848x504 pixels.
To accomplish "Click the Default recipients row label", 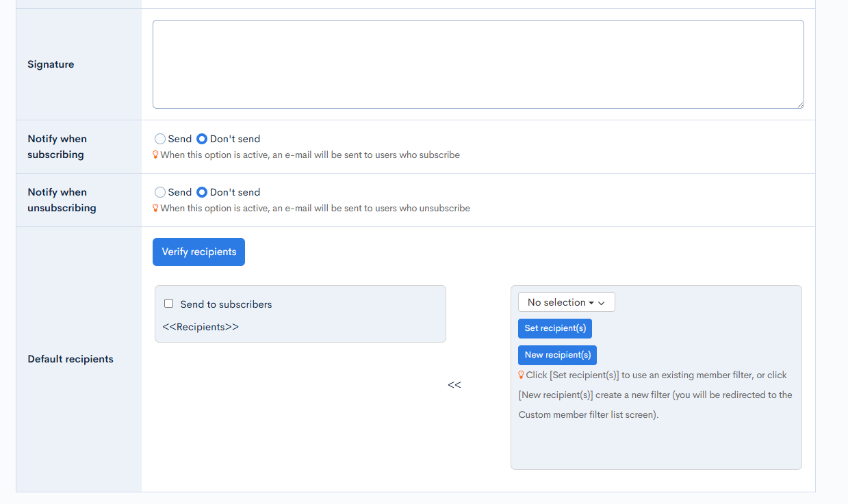I will [x=70, y=359].
